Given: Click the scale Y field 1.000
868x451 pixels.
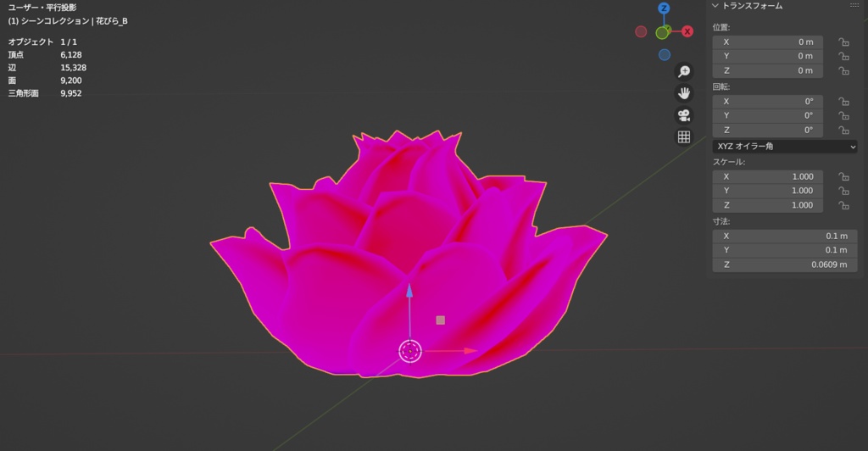Looking at the screenshot, I should (767, 191).
